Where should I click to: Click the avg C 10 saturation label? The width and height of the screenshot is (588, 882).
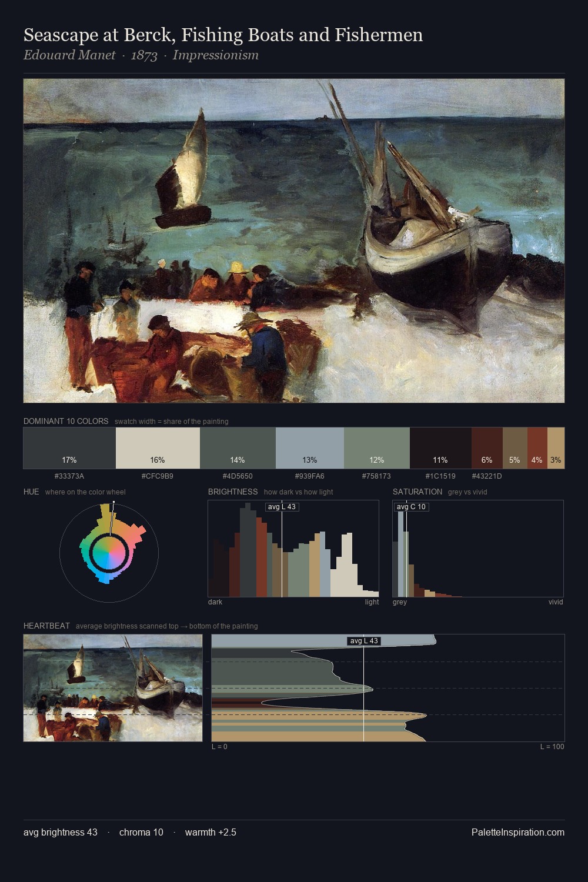412,507
